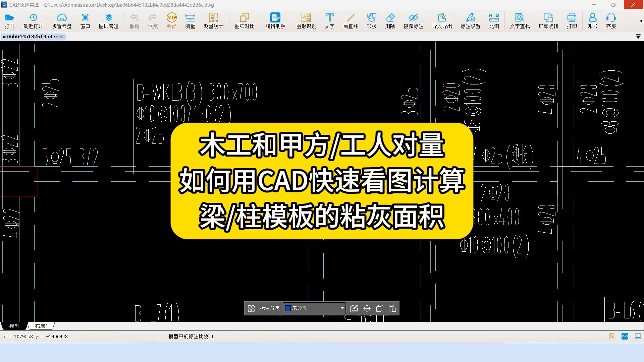Click the 会员 VIP button
This screenshot has height=362, width=644.
pos(171,21)
